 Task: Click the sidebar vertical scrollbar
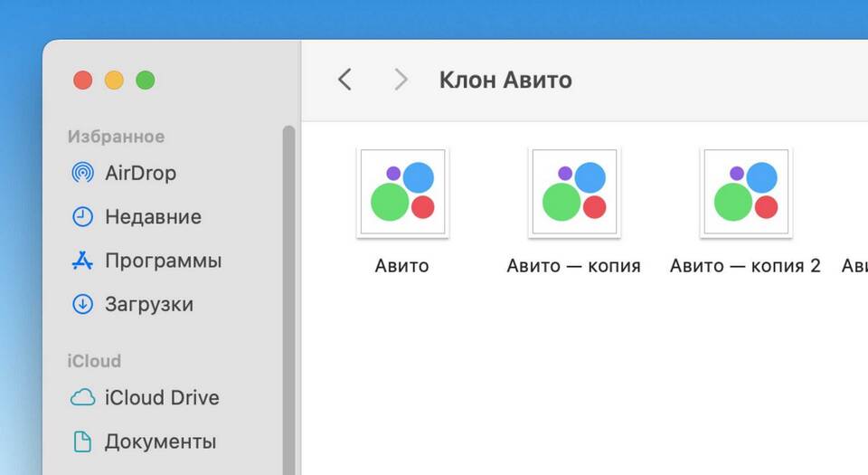click(x=289, y=299)
